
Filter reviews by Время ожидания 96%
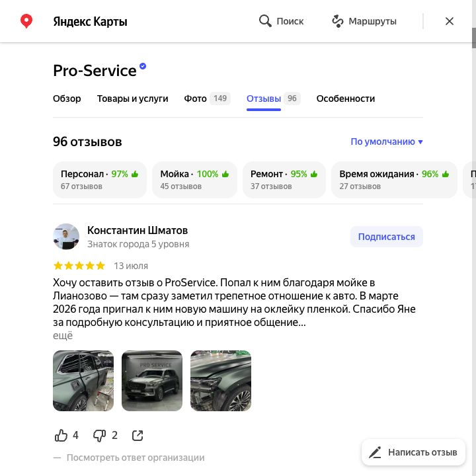(x=394, y=180)
